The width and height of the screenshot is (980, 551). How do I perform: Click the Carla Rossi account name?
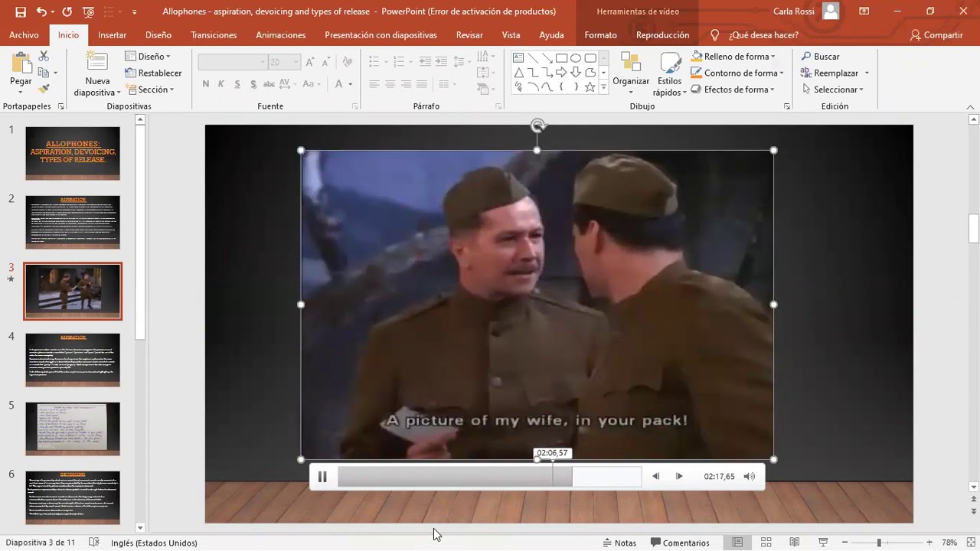point(795,11)
